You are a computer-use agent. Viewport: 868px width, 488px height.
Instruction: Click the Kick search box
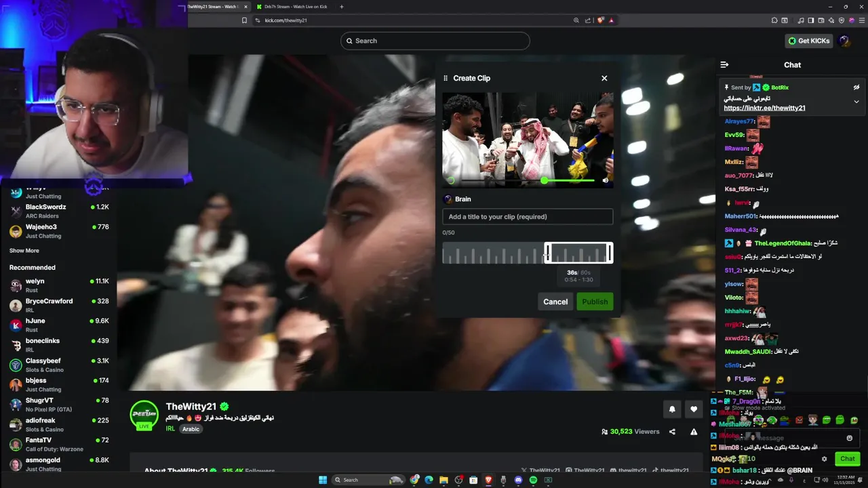tap(435, 41)
